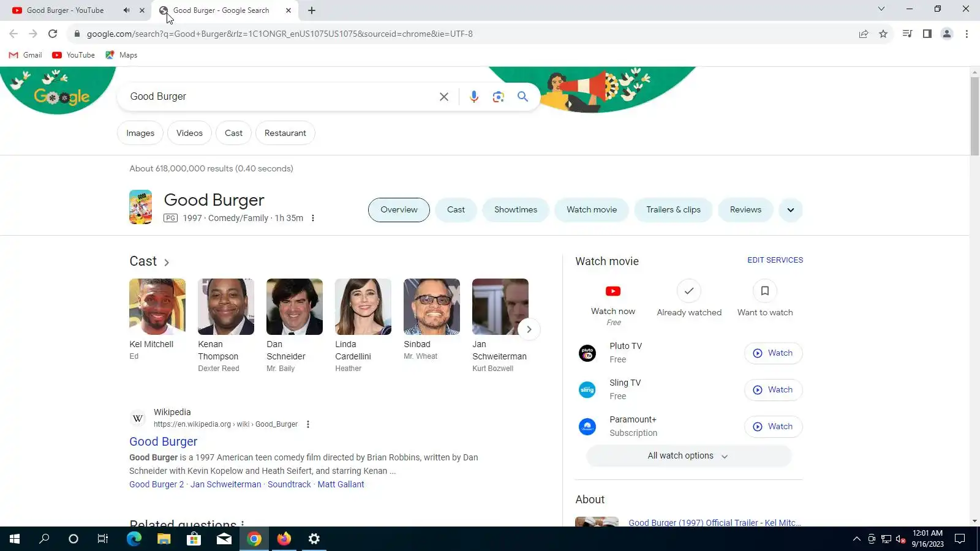Open Soundtrack sublink
This screenshot has height=551, width=980.
click(x=289, y=484)
